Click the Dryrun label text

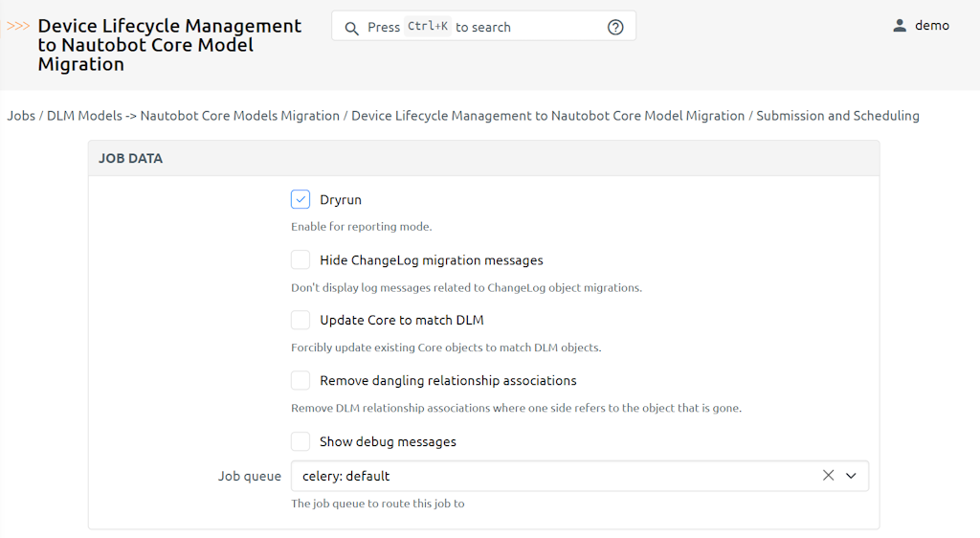pos(341,200)
